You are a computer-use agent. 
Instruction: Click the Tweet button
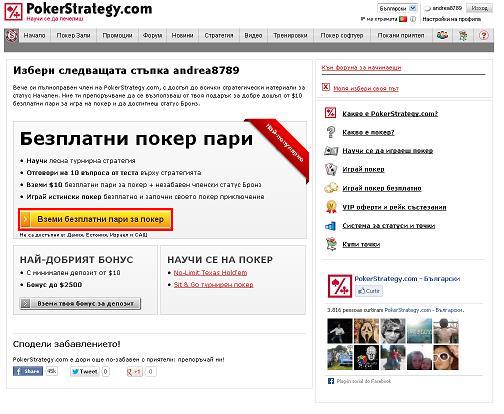pos(84,371)
